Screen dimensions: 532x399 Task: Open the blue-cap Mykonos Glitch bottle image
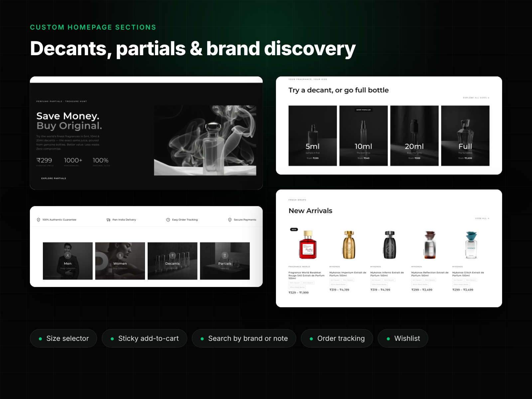click(x=471, y=245)
